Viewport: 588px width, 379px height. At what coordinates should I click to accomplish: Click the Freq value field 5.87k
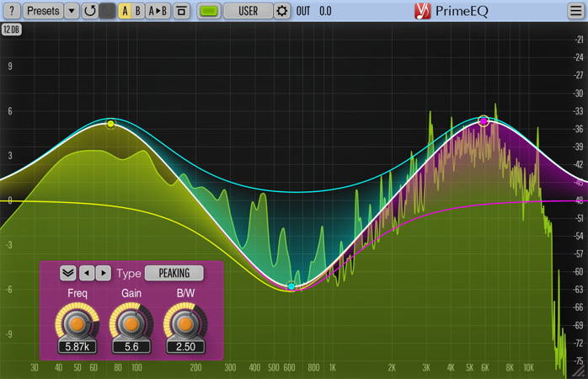click(77, 346)
